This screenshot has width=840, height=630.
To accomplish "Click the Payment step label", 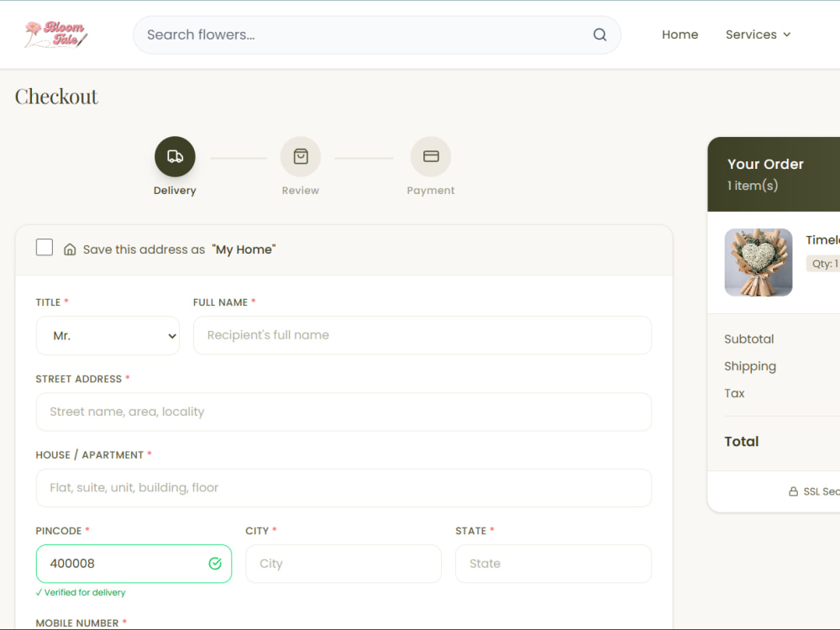I will [431, 191].
